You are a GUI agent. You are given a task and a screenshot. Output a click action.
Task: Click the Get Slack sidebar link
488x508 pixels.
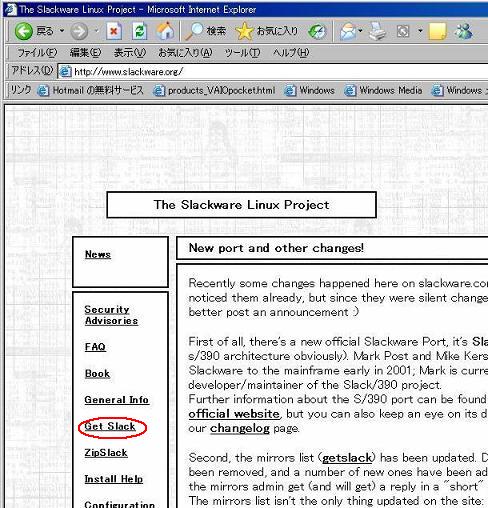point(110,426)
